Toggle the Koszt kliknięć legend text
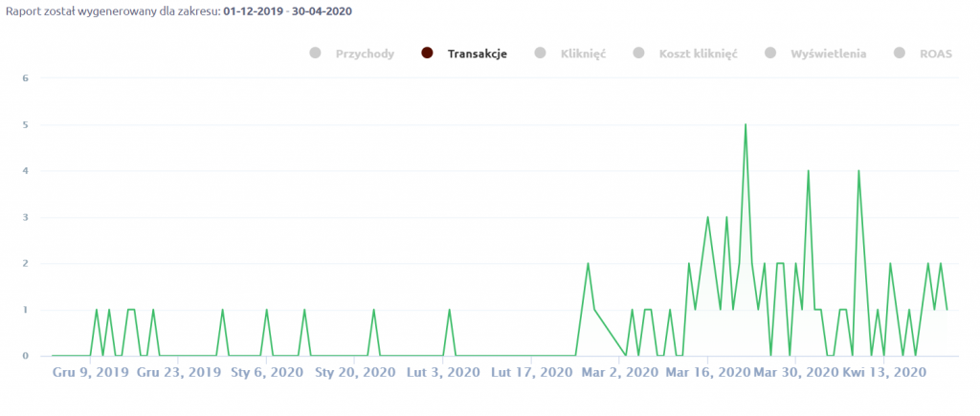The width and height of the screenshot is (980, 416). [698, 54]
